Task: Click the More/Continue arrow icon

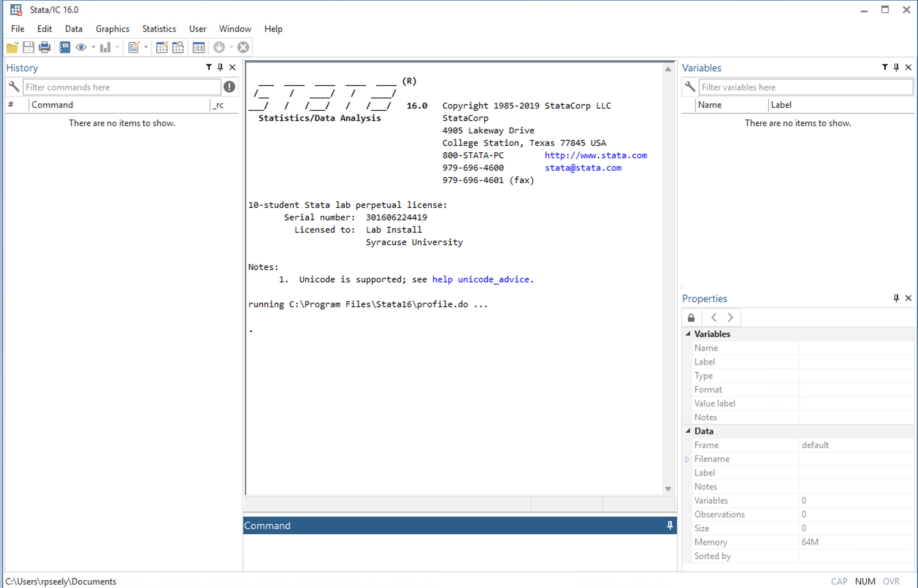Action: [219, 47]
